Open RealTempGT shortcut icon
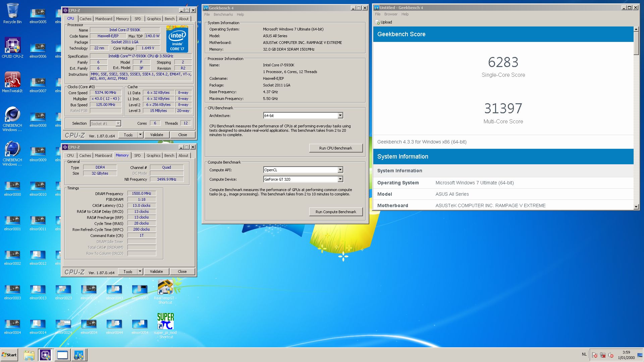The image size is (644, 362). [x=165, y=292]
